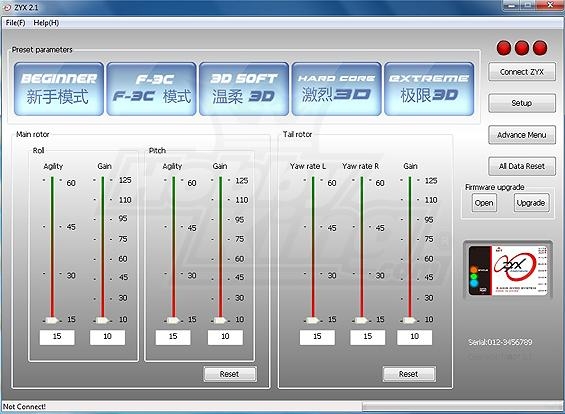Focus the Roll Agility value field
Screen dimensions: 565x414
[x=57, y=337]
